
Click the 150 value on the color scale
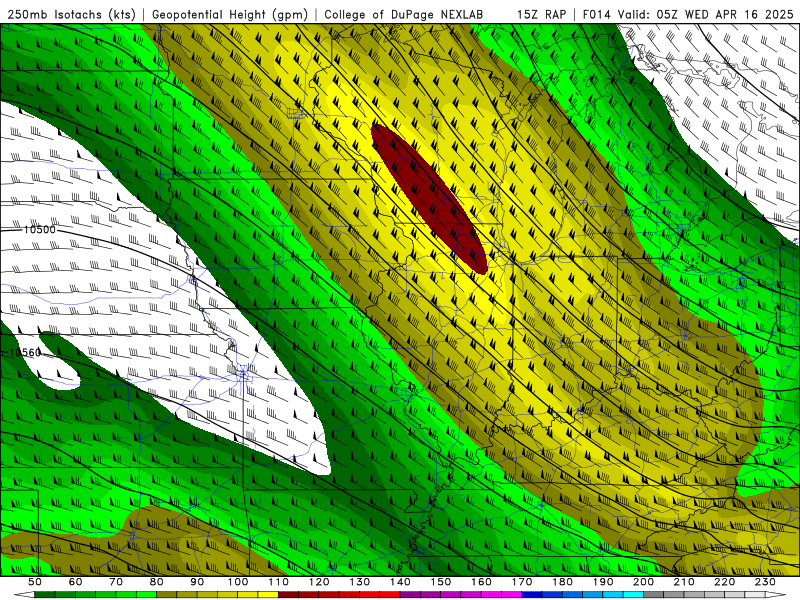441,582
